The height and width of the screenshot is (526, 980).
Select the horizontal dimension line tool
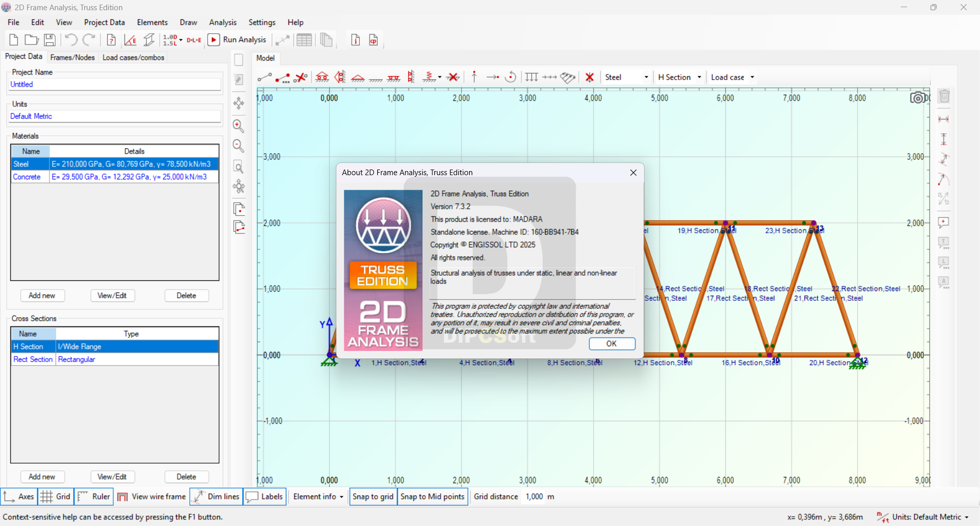pos(944,119)
